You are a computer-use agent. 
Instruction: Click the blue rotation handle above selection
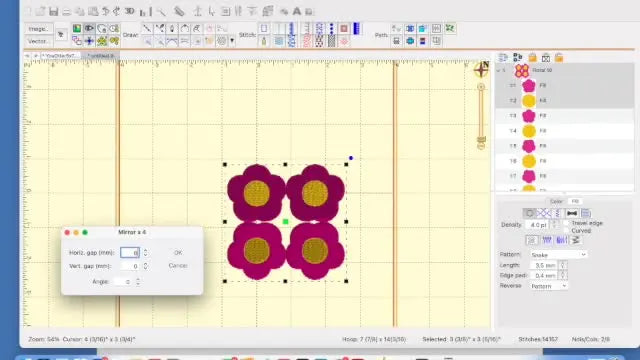point(351,158)
